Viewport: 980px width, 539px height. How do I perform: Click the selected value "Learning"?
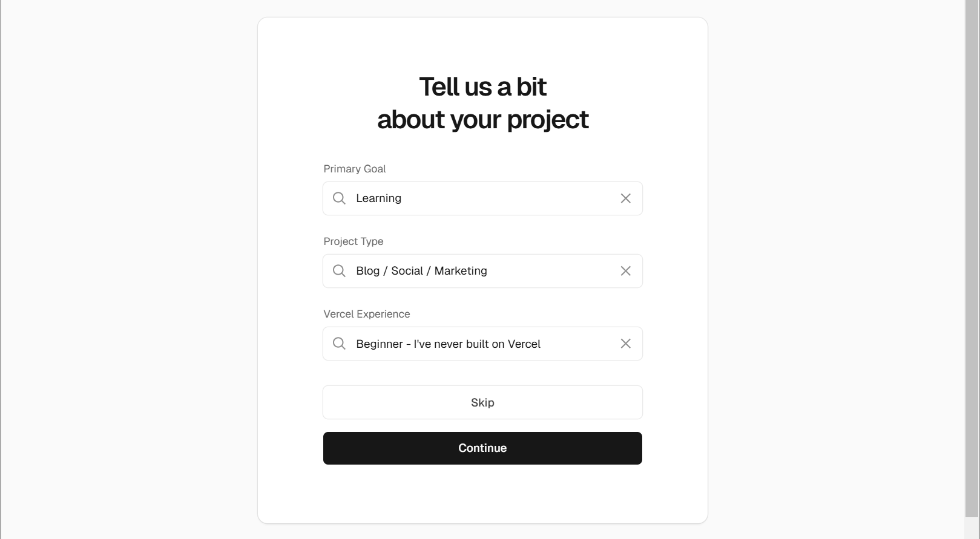[378, 198]
